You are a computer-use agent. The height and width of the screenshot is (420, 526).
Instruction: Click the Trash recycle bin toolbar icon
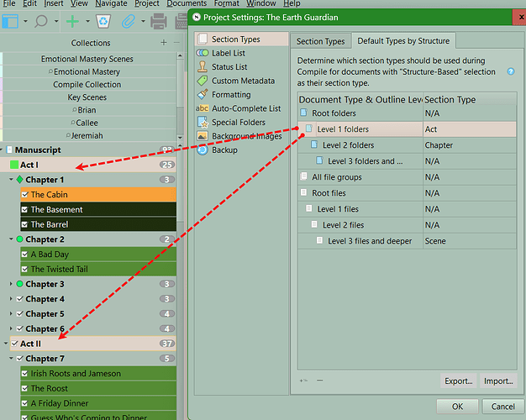(x=103, y=21)
